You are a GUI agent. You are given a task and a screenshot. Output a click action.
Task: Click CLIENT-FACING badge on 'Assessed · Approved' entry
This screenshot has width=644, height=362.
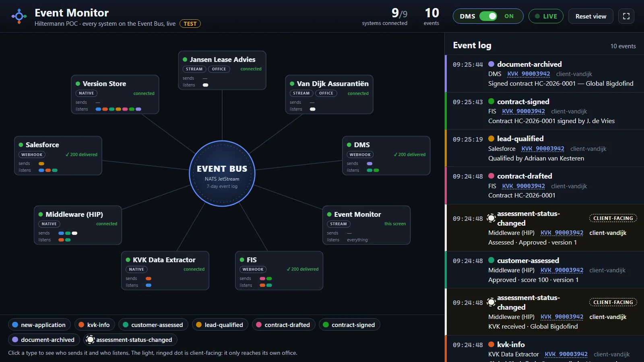[x=613, y=218]
